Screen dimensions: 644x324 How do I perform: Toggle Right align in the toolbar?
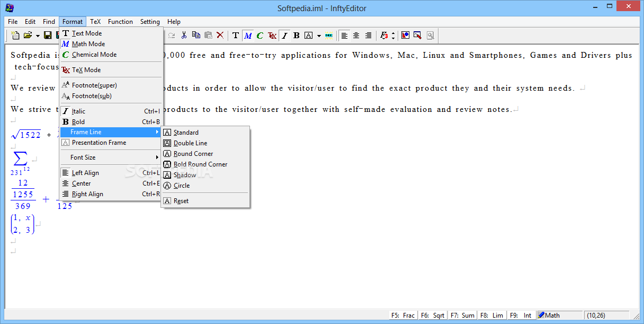click(369, 36)
